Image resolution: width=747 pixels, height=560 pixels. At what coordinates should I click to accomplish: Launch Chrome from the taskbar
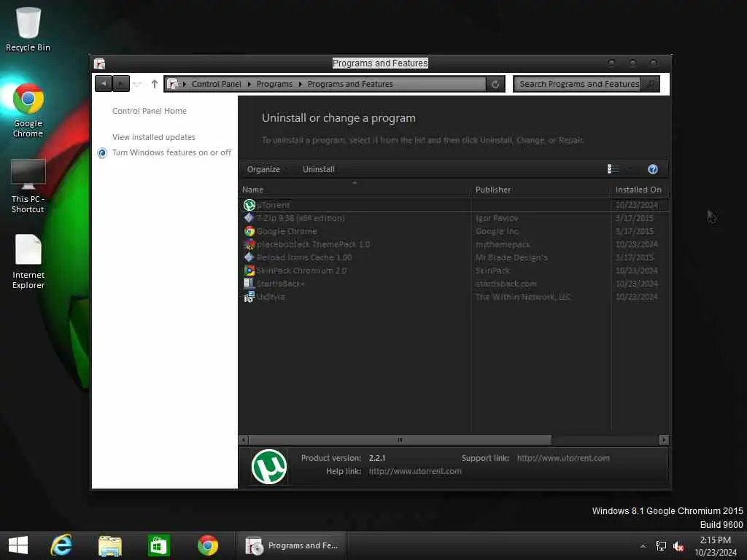coord(208,545)
